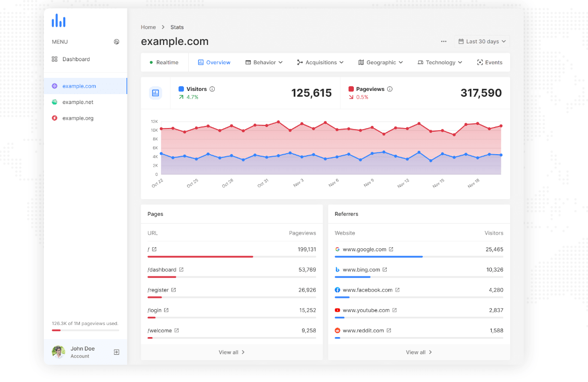
Task: Click the bar chart logo icon
Action: point(59,21)
